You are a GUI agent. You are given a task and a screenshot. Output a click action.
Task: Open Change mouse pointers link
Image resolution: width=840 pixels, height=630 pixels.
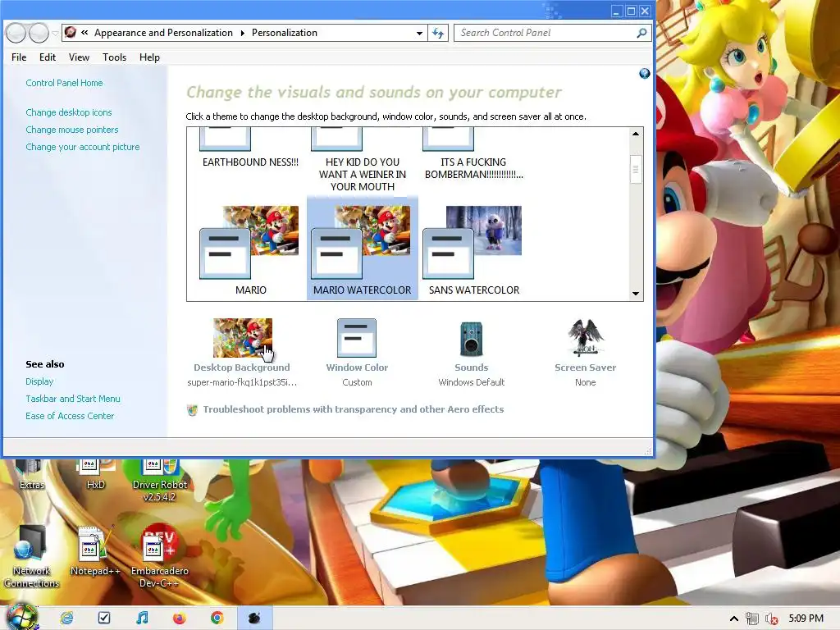point(72,130)
